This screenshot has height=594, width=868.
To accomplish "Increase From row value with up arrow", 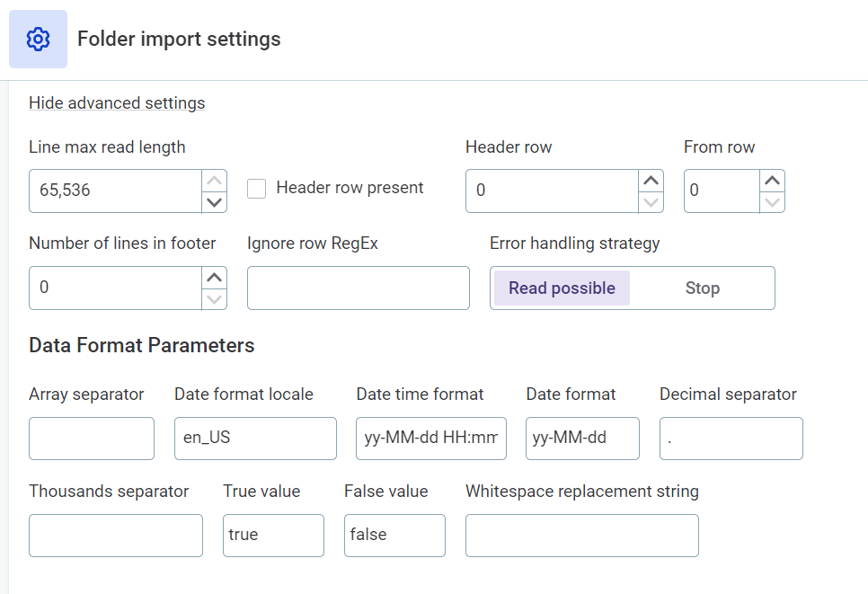I will tap(773, 180).
